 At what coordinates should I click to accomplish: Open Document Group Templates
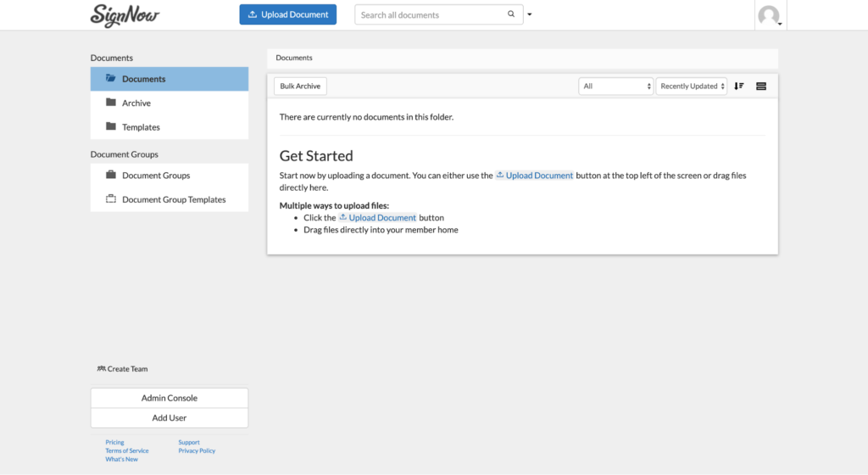pyautogui.click(x=174, y=200)
